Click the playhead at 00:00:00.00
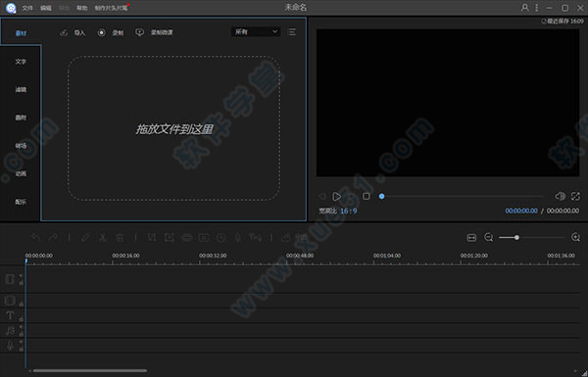Screen dimensions: 588x377 tap(25, 260)
